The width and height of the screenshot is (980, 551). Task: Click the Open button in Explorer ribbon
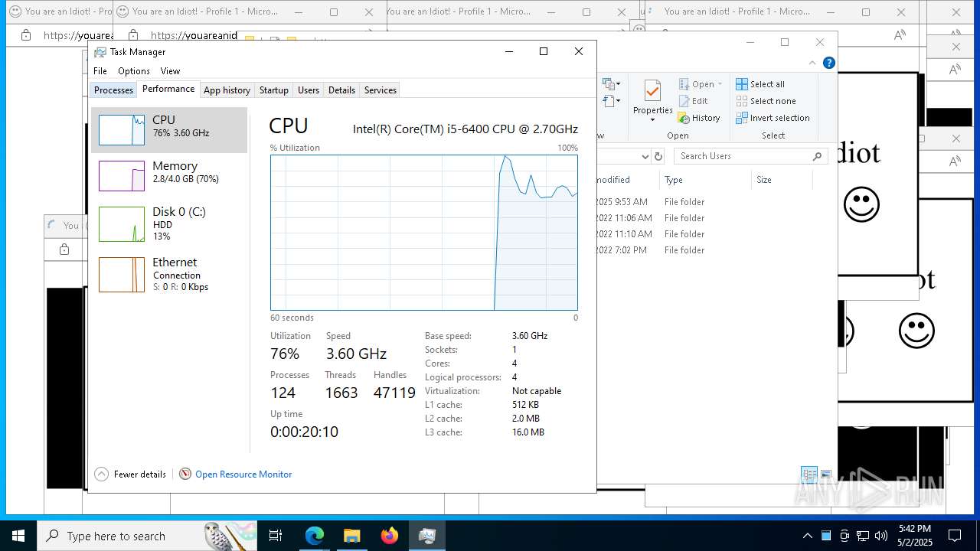(x=697, y=84)
